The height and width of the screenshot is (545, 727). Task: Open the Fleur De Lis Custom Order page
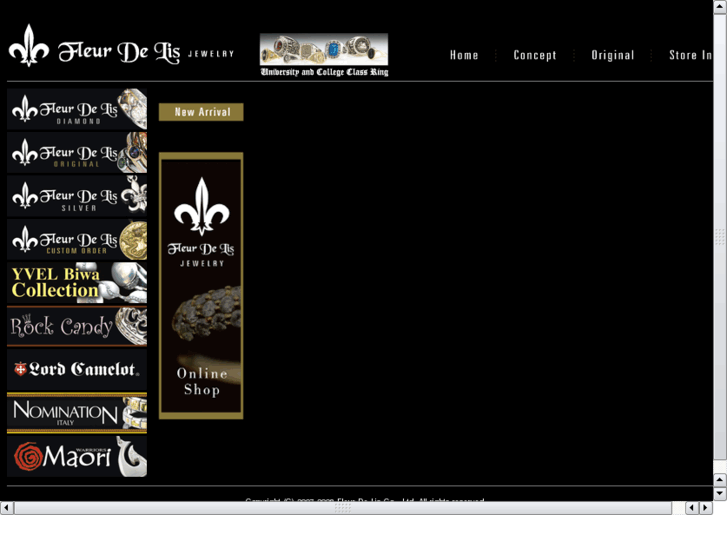click(x=77, y=239)
